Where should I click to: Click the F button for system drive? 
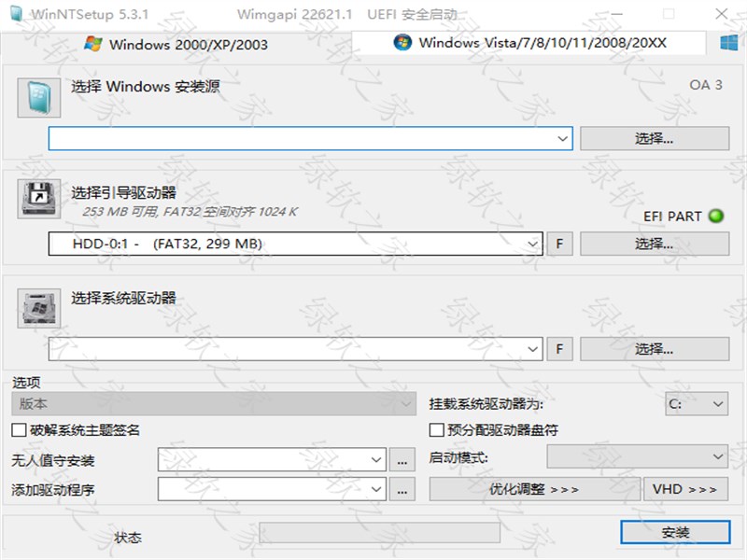click(x=559, y=349)
